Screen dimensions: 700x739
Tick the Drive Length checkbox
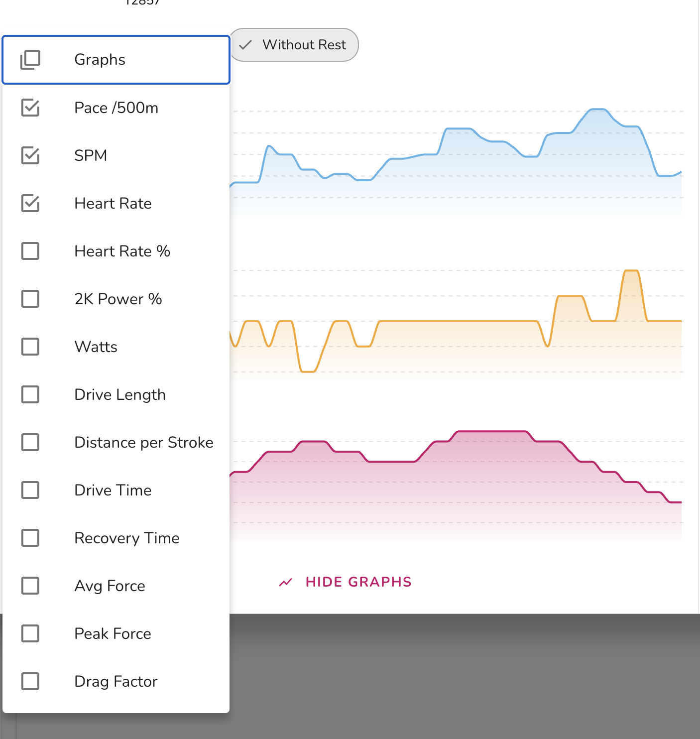[x=30, y=394]
